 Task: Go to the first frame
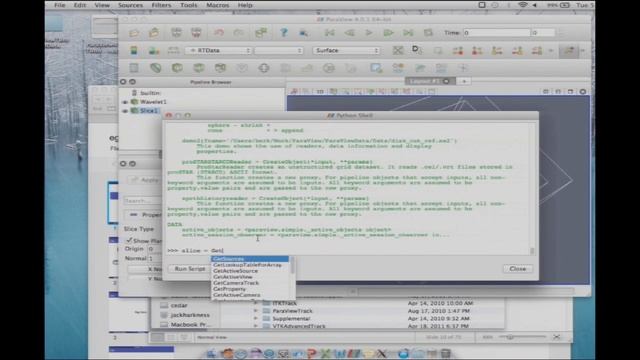click(329, 33)
